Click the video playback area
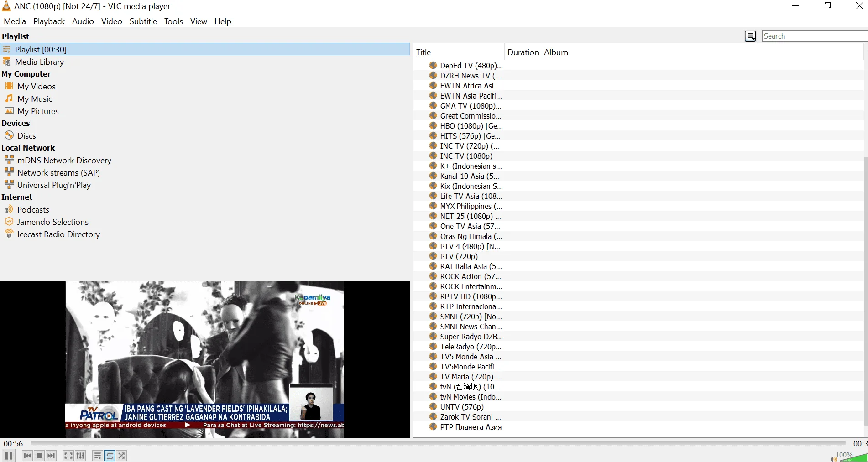 tap(204, 359)
